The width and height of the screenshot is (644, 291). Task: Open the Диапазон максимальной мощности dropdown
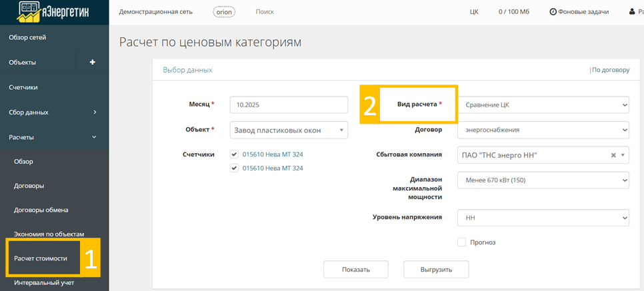tap(543, 180)
